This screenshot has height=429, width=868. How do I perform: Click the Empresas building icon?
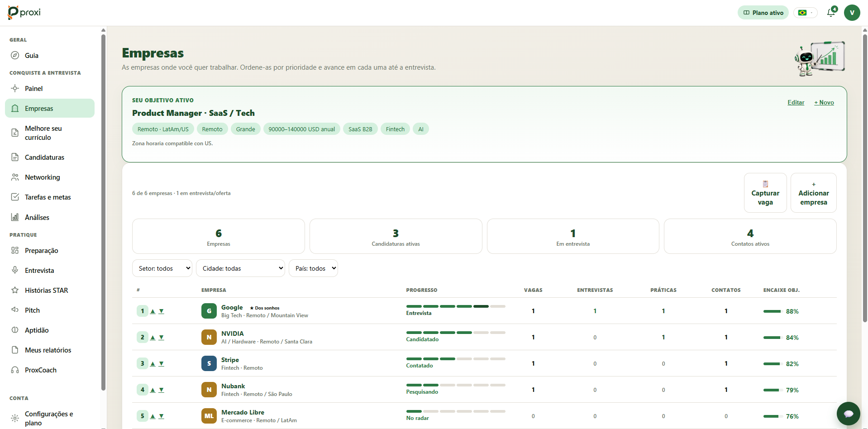(15, 108)
